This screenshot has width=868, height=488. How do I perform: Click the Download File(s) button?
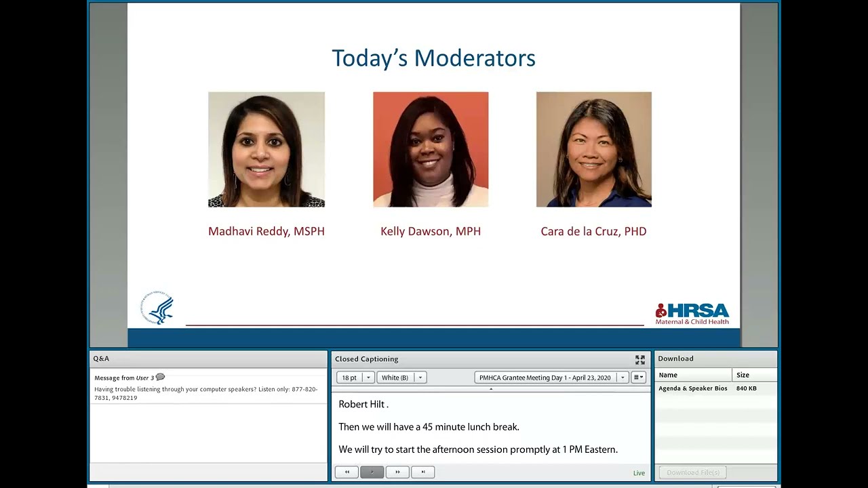[x=692, y=472]
